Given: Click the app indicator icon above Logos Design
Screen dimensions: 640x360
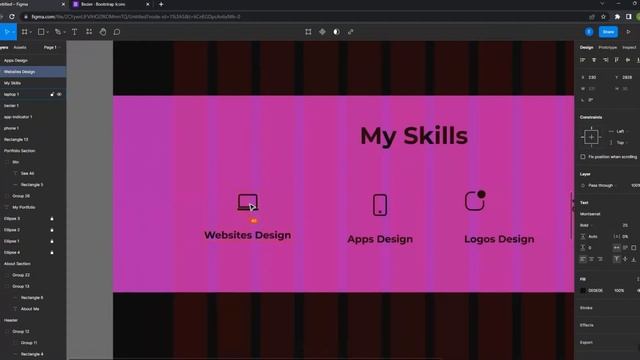Looking at the screenshot, I should [475, 200].
